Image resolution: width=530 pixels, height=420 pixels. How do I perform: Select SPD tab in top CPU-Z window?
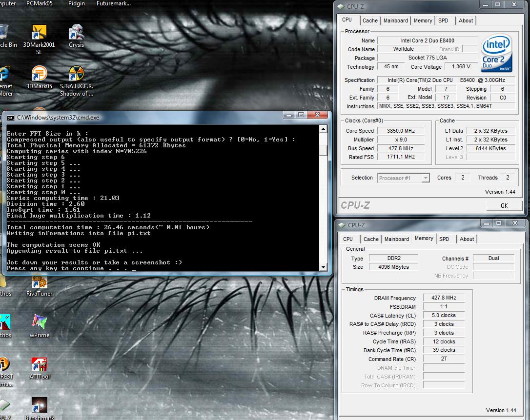click(x=443, y=20)
